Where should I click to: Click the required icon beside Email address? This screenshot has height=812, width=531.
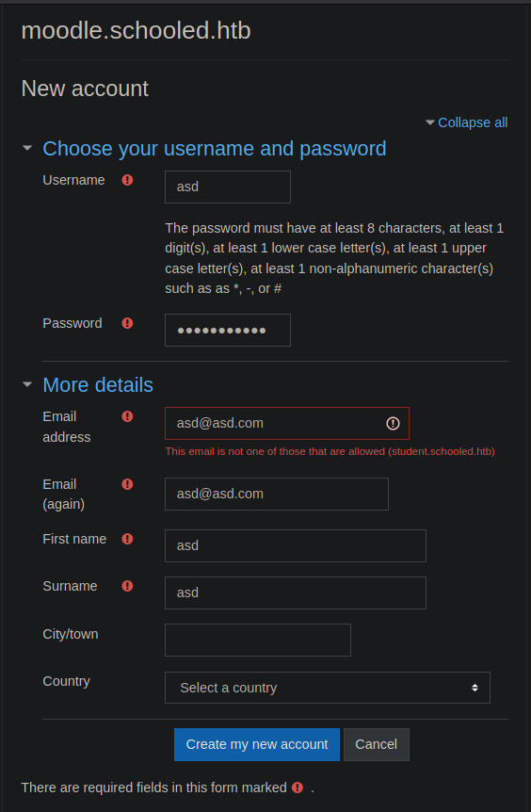click(x=127, y=416)
